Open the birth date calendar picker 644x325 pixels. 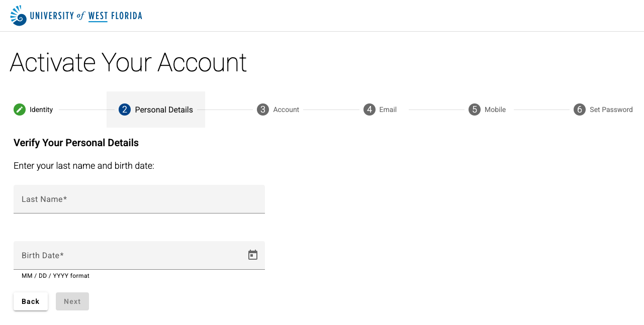click(253, 255)
